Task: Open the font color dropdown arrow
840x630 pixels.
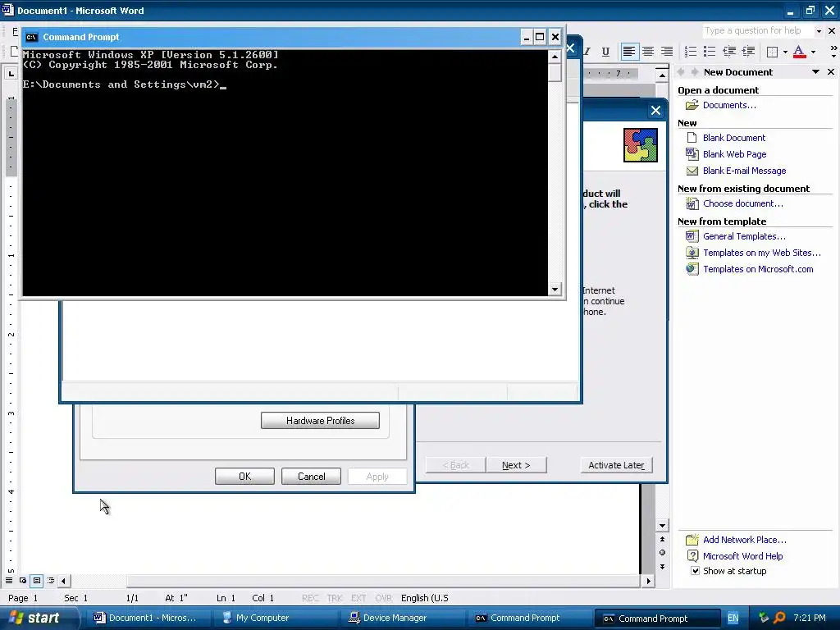Action: (813, 52)
